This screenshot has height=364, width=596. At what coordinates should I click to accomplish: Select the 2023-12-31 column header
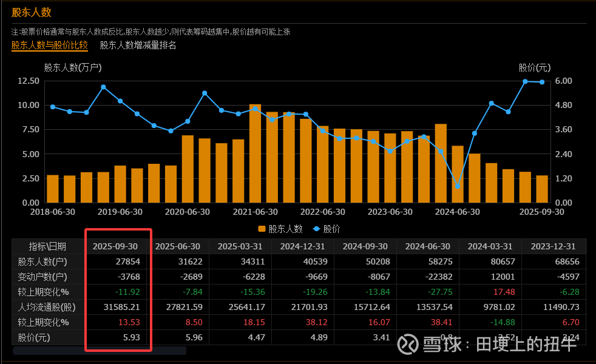click(553, 246)
